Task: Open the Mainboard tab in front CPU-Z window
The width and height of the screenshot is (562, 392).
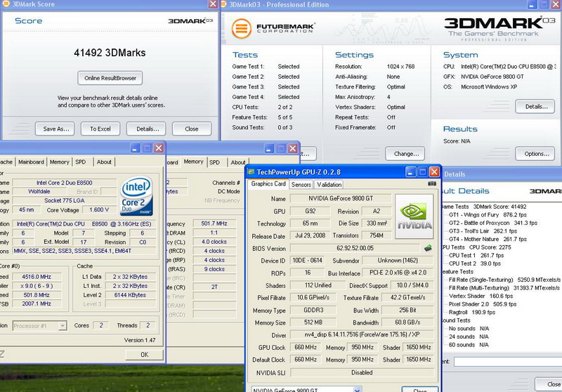Action: click(x=31, y=162)
